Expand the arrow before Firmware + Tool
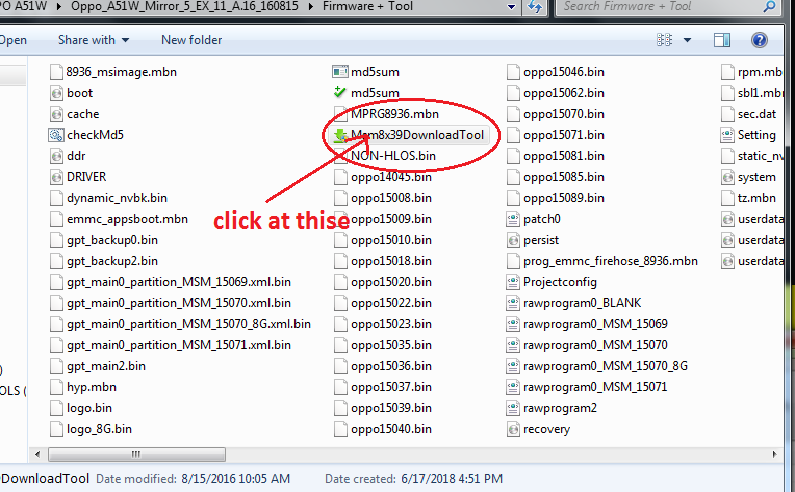Viewport: 795px width, 492px height. 311,7
